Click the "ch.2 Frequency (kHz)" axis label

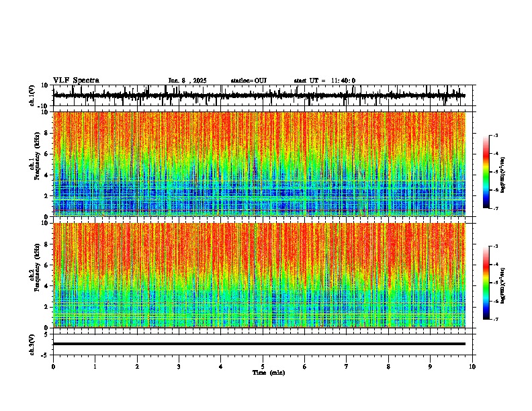[x=35, y=267]
